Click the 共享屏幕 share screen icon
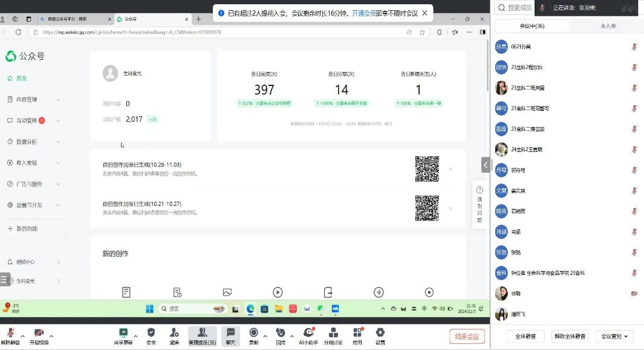Screen dimensions: 644x350 [x=123, y=332]
